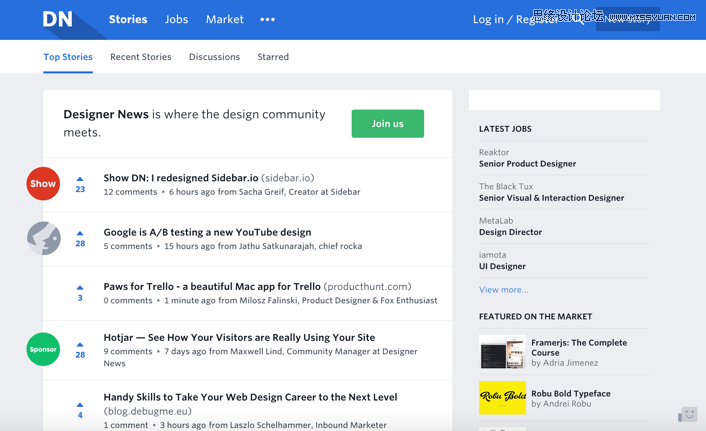Viewport: 706px width, 431px height.
Task: Open the Handy Skills web design story title
Action: click(x=250, y=397)
